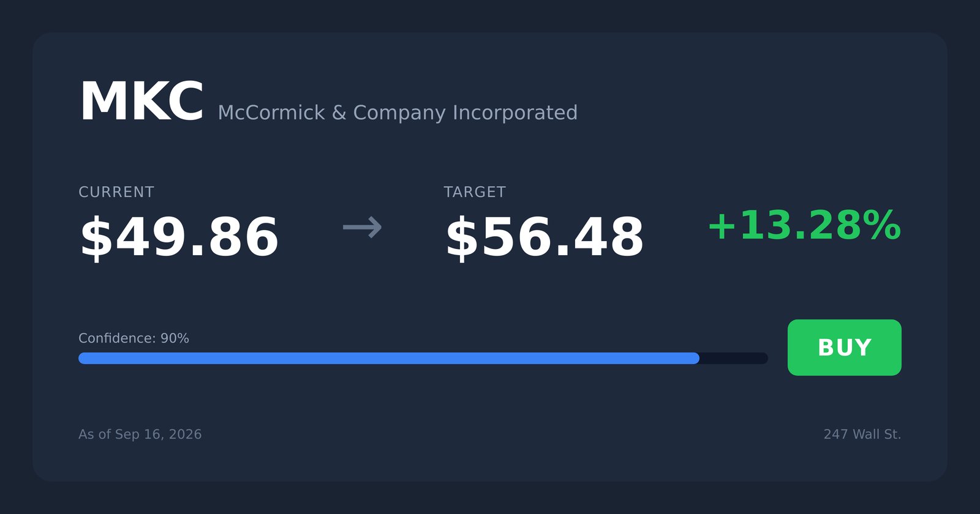Screen dimensions: 980x514
Task: Click the word Incorporated in company name
Action: 514,113
